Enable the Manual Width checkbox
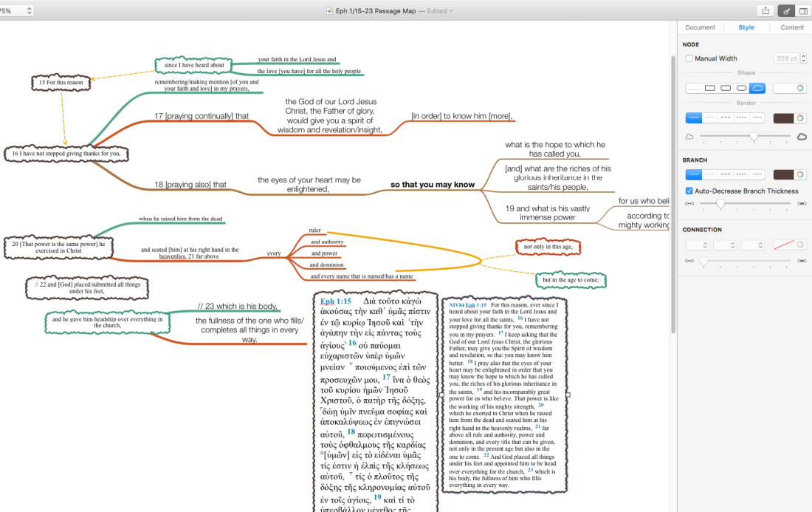The height and width of the screenshot is (512, 812). click(688, 59)
